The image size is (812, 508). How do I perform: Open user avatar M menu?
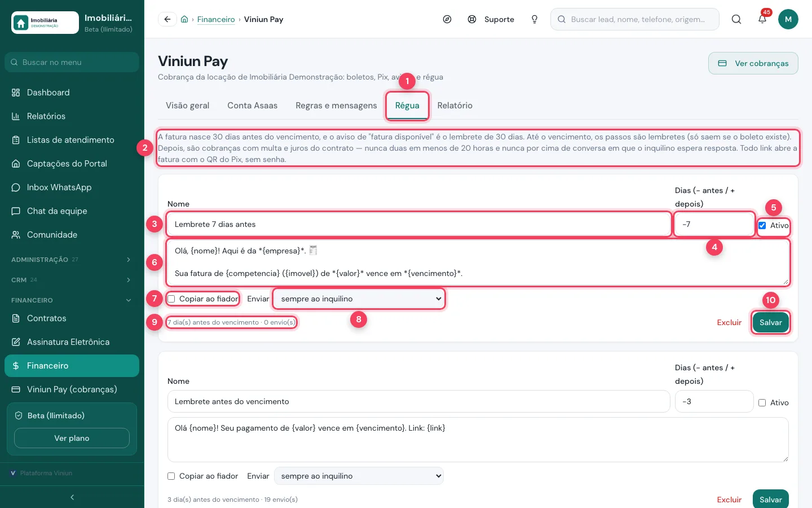tap(788, 19)
